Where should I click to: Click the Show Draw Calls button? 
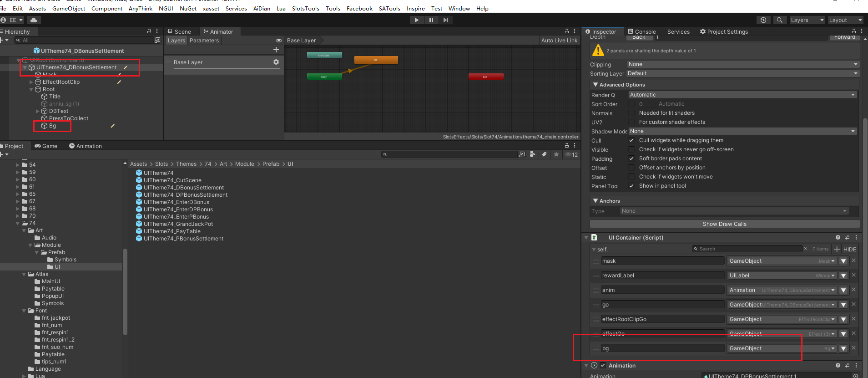pyautogui.click(x=724, y=224)
